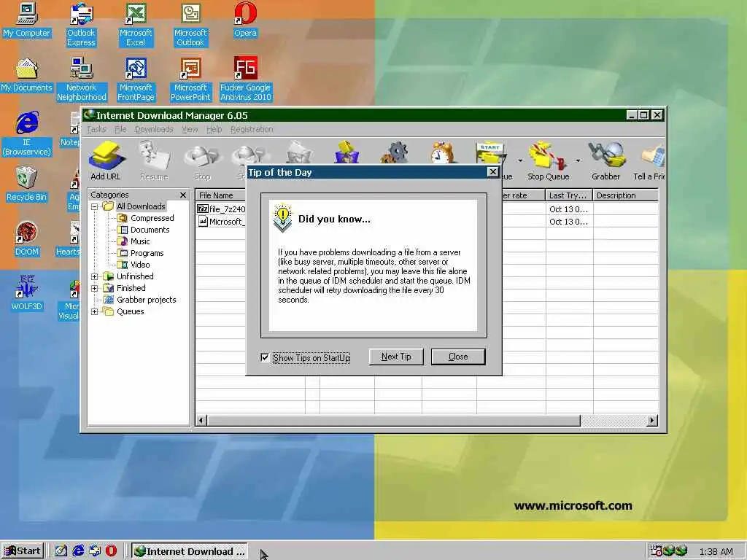Select IE (Browservice) desktop icon
The height and width of the screenshot is (560, 747).
pos(27,134)
